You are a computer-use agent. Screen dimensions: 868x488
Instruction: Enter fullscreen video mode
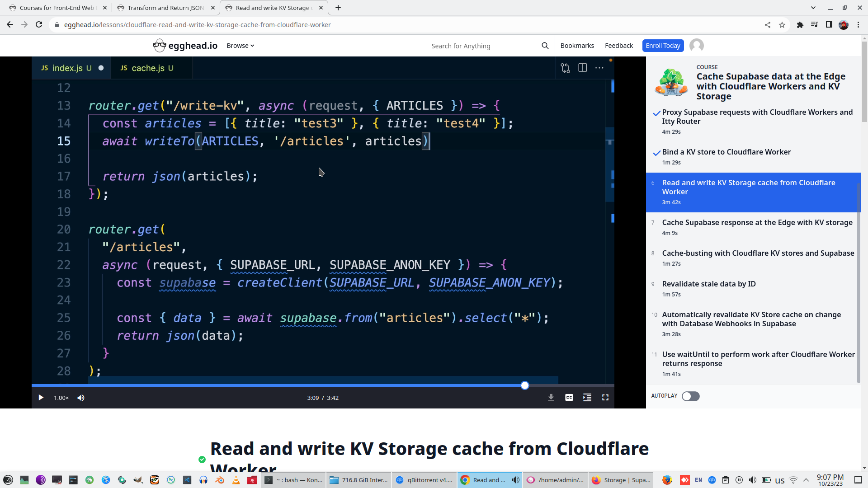(x=605, y=398)
